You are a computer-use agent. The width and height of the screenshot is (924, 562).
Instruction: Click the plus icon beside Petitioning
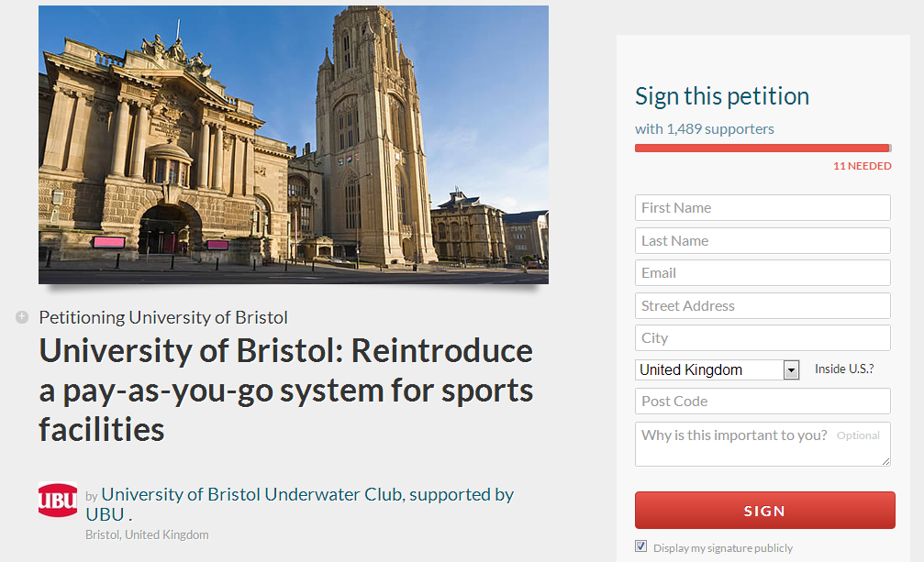(22, 317)
